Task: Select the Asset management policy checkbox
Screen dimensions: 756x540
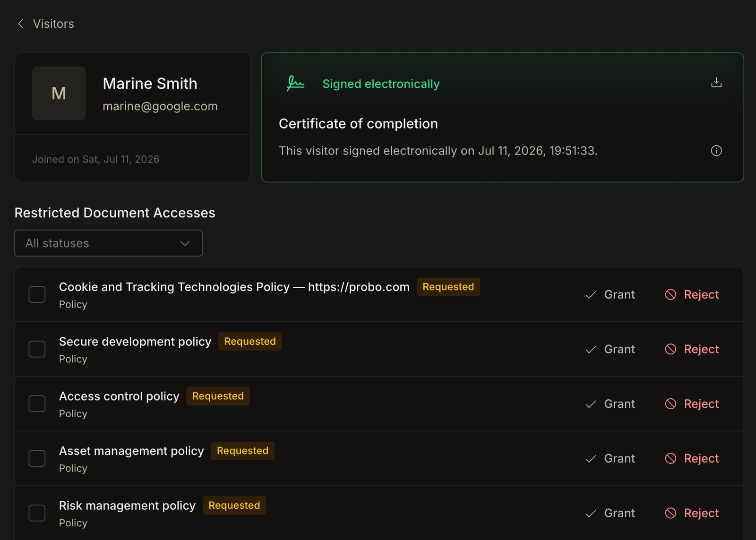Action: tap(37, 458)
